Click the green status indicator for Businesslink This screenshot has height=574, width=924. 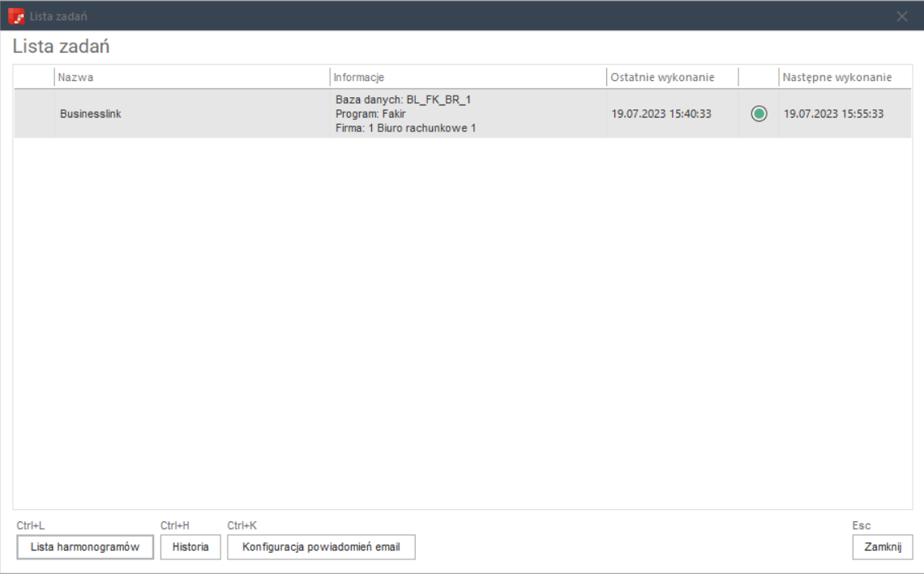point(759,114)
